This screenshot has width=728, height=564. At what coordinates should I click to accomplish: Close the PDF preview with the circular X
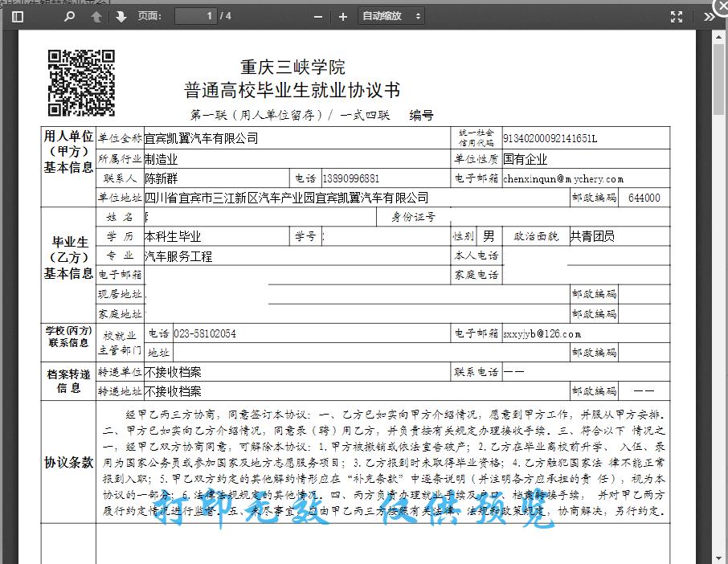pyautogui.click(x=719, y=8)
